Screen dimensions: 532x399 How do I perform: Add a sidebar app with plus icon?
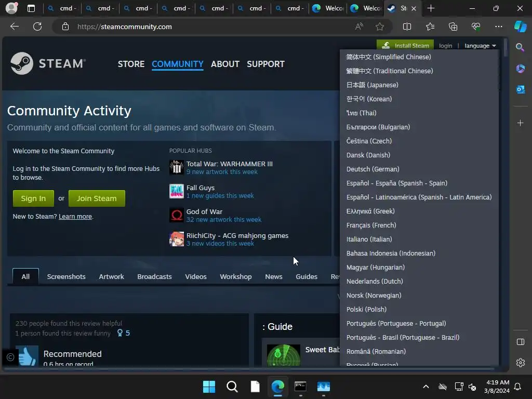click(x=520, y=123)
